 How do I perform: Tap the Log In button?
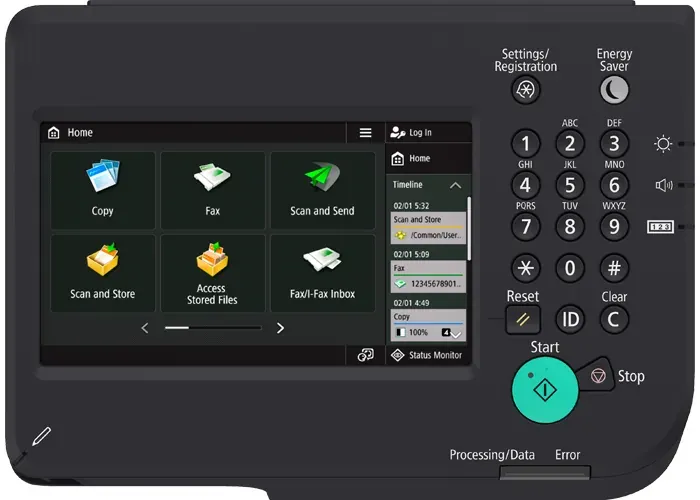click(428, 133)
